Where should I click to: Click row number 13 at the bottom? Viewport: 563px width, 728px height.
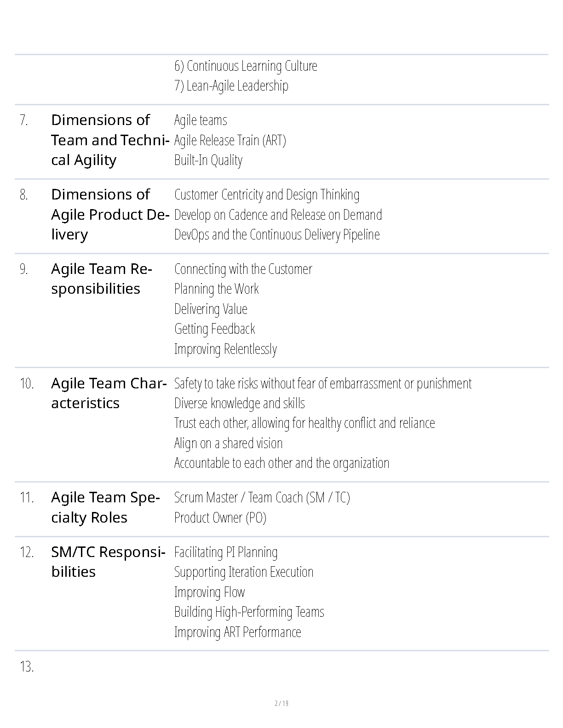pos(27,667)
